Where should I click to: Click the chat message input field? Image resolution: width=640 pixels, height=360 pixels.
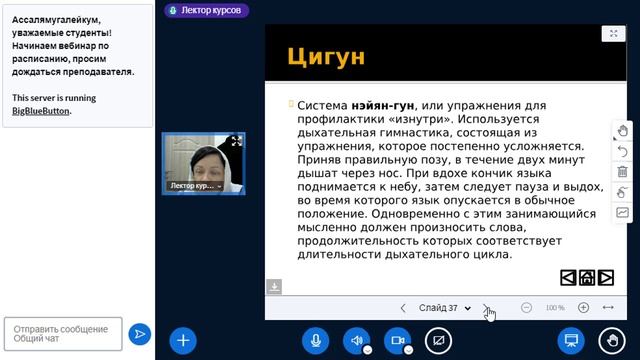point(63,334)
